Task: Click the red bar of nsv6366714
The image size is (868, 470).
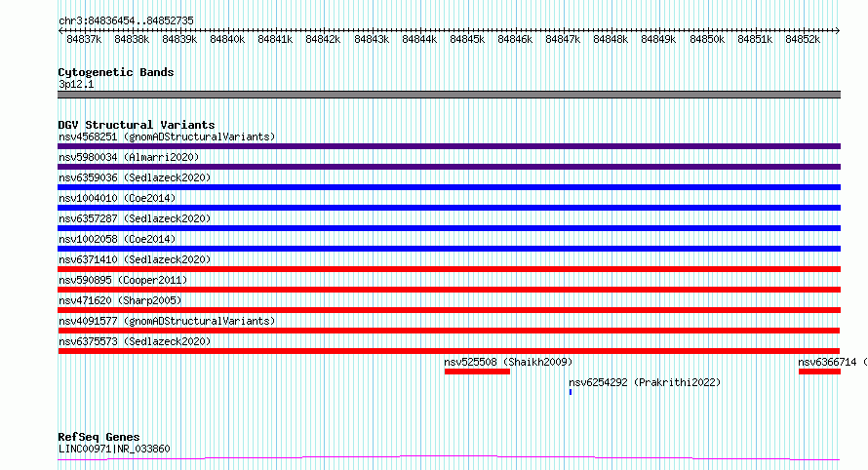Action: click(x=820, y=372)
